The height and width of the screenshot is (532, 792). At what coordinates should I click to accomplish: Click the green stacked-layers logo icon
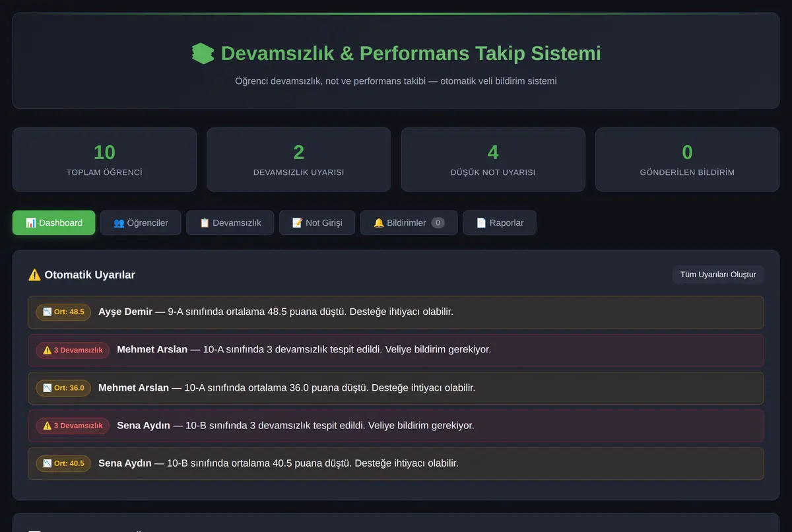(203, 53)
